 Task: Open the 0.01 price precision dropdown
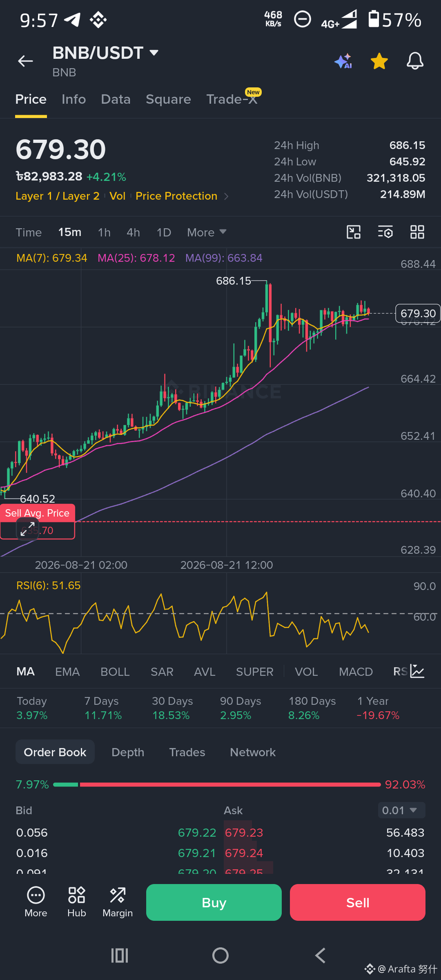(x=401, y=810)
